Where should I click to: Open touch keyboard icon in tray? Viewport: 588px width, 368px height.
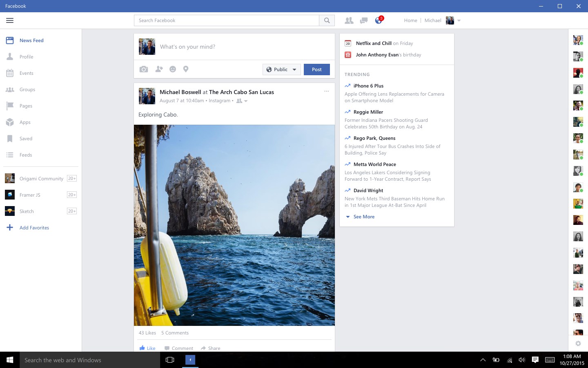(550, 360)
